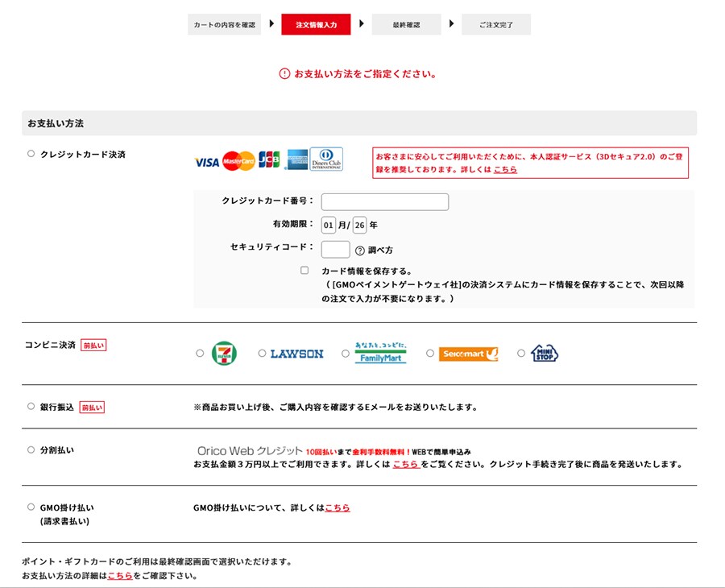The image size is (725, 588).
Task: Click the 7-Eleven store logo
Action: 224,354
